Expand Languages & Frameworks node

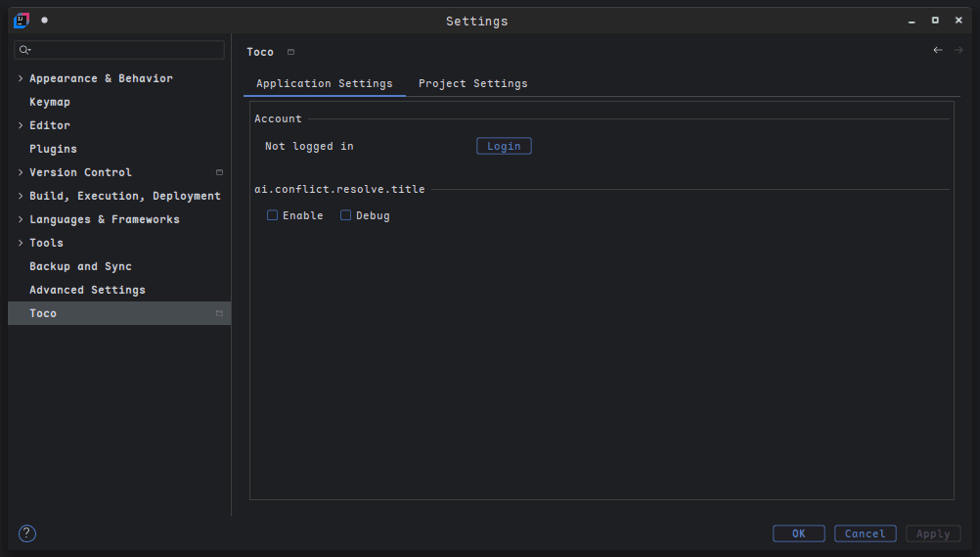point(21,219)
